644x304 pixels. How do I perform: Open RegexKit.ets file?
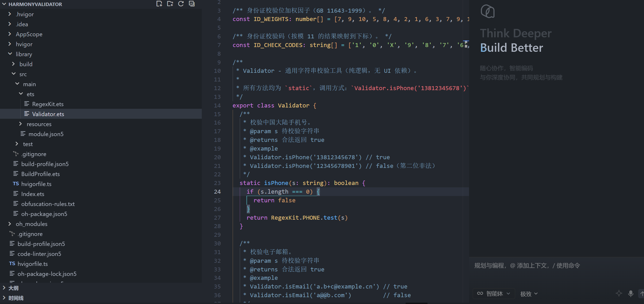pyautogui.click(x=48, y=104)
